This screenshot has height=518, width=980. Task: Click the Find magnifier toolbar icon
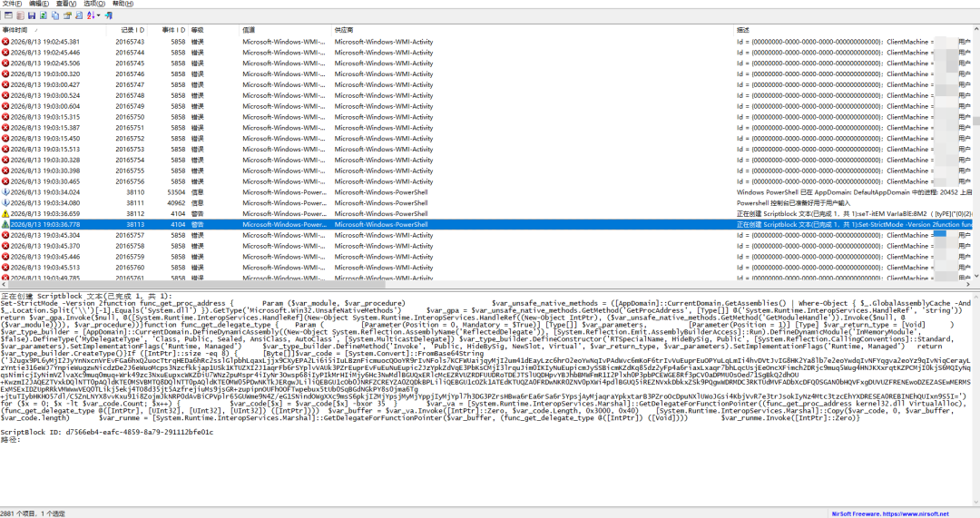(79, 15)
